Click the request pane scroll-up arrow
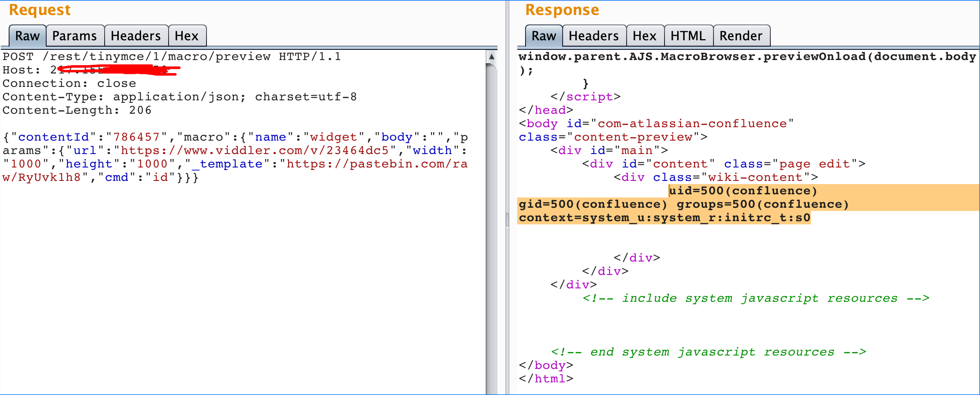The image size is (980, 395). click(492, 56)
